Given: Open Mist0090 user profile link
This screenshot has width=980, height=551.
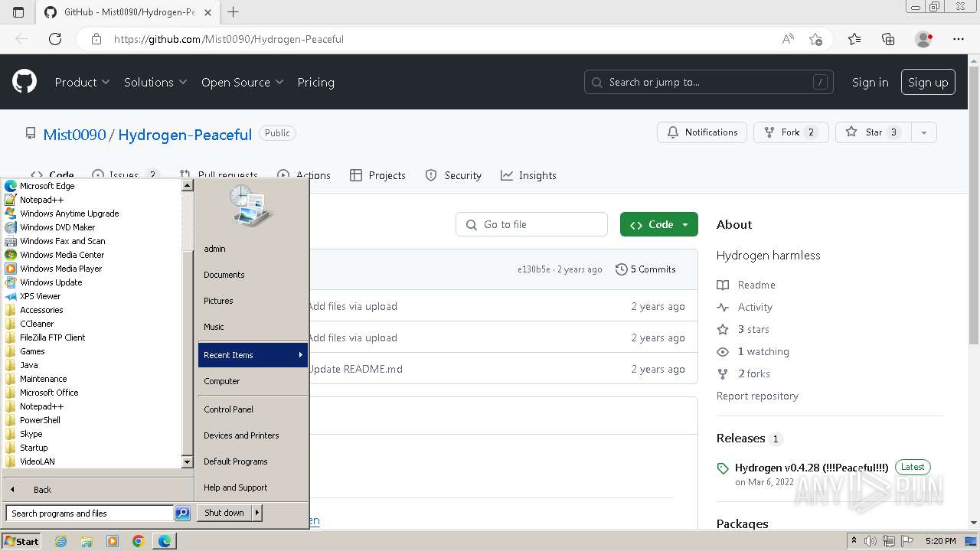Looking at the screenshot, I should coord(74,135).
